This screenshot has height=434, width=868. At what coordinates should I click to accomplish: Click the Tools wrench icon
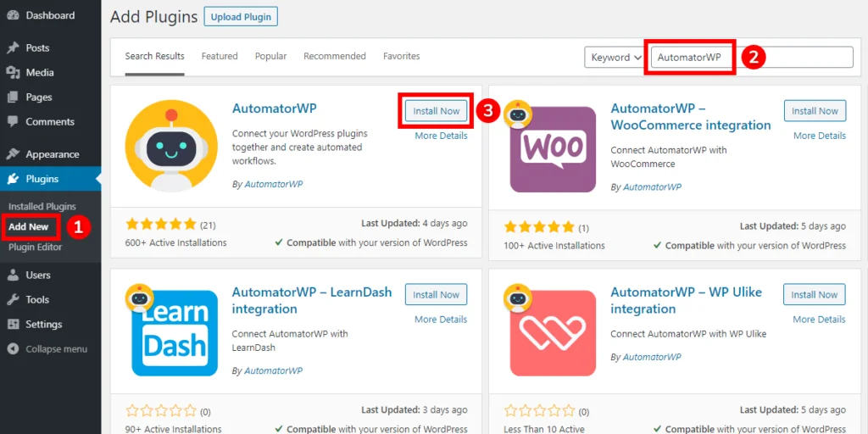pyautogui.click(x=13, y=300)
